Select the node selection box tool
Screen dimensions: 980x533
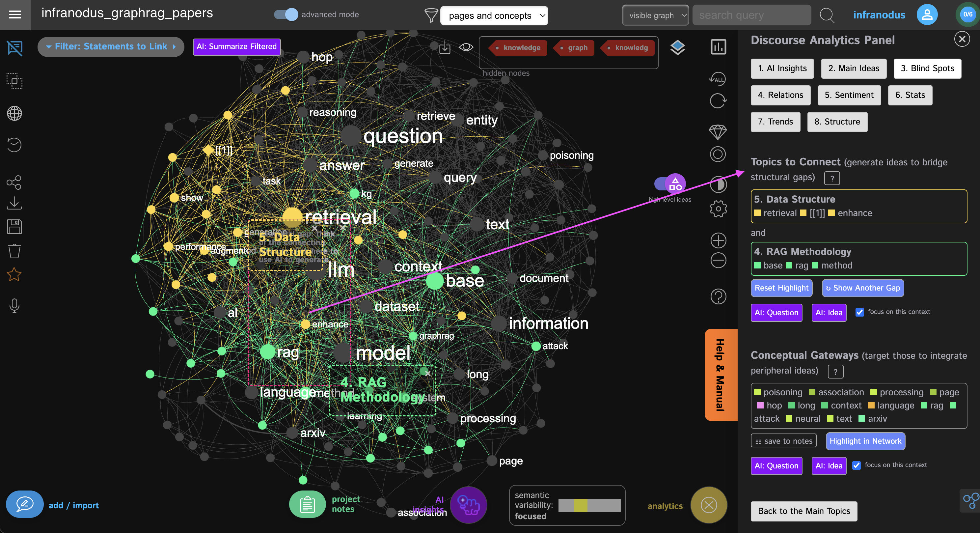14,81
